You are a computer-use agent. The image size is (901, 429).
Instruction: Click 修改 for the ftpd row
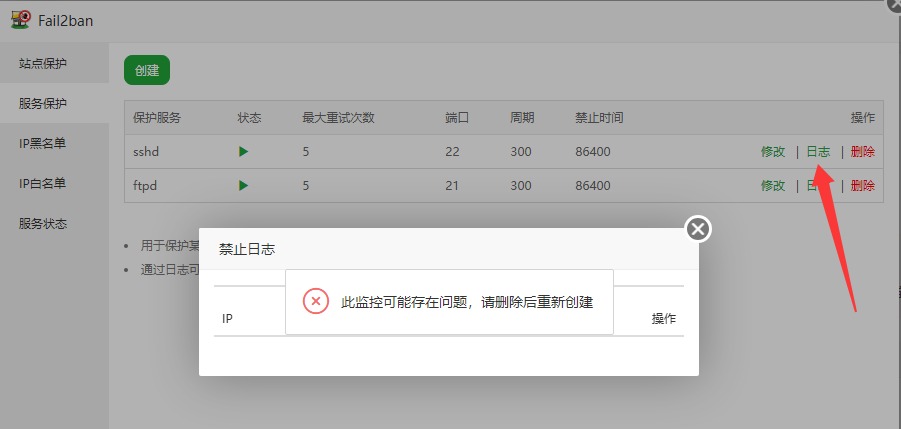(773, 185)
